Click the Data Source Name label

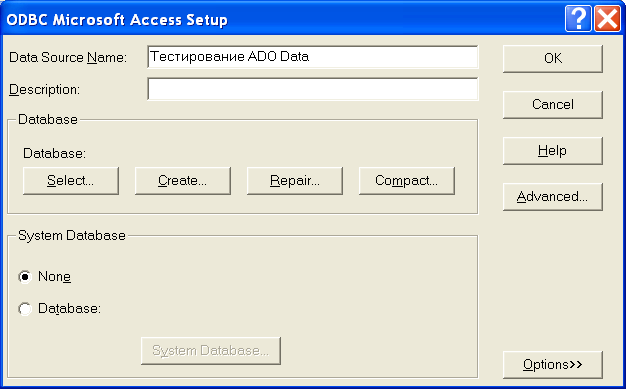tap(68, 58)
